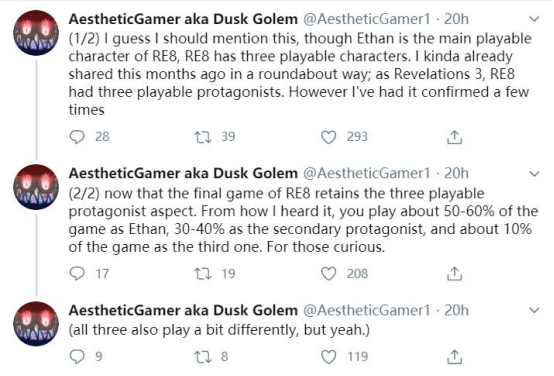The width and height of the screenshot is (554, 376).
Task: Open the 20h timestamp of the (2/2) tweet
Action: click(x=456, y=173)
